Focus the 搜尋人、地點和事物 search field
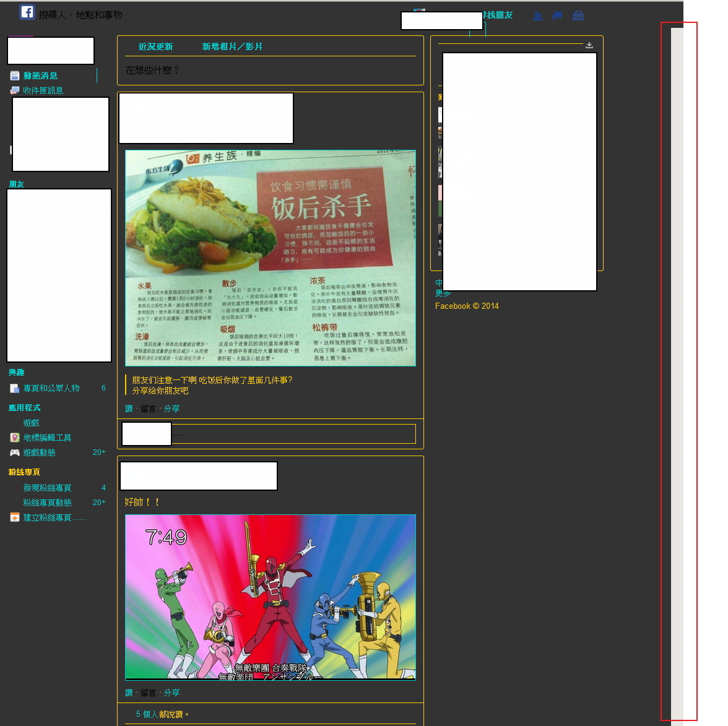Screen dimensions: 728x726 pos(80,15)
